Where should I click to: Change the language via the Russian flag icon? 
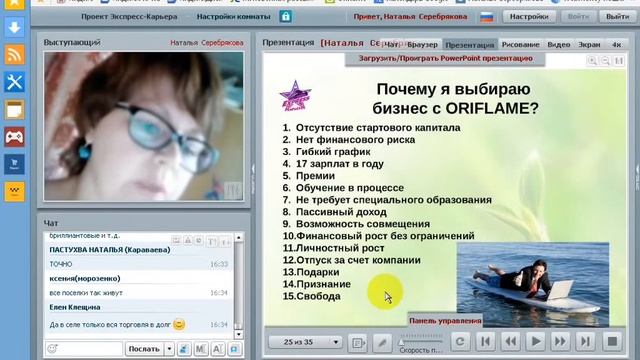(x=487, y=17)
